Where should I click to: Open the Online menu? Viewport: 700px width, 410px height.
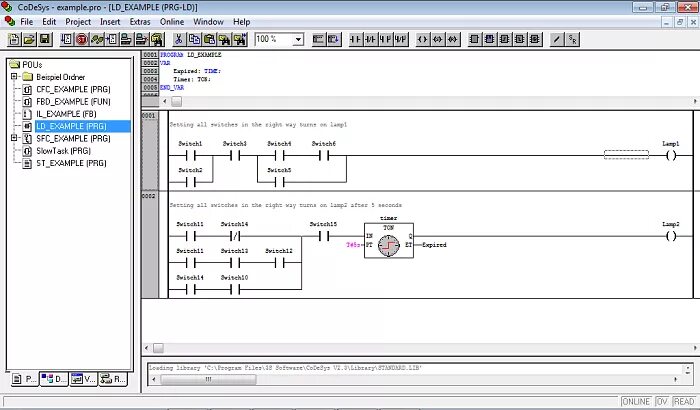(x=172, y=21)
